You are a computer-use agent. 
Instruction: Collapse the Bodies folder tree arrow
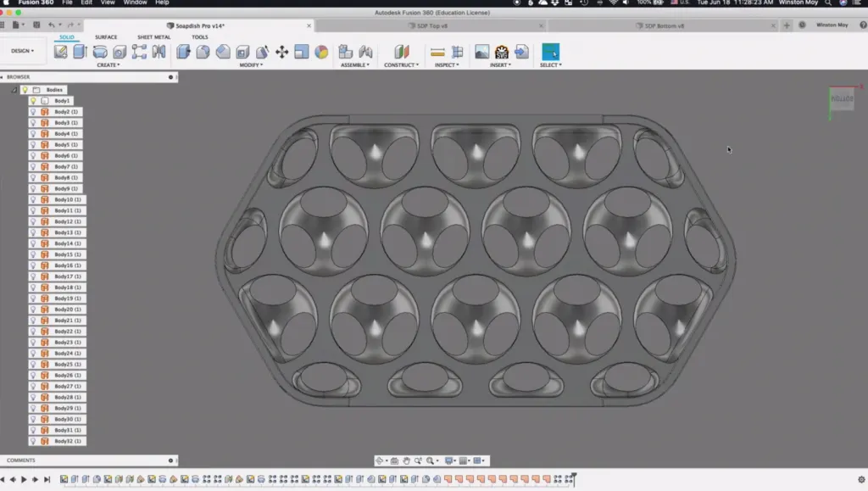pyautogui.click(x=14, y=90)
